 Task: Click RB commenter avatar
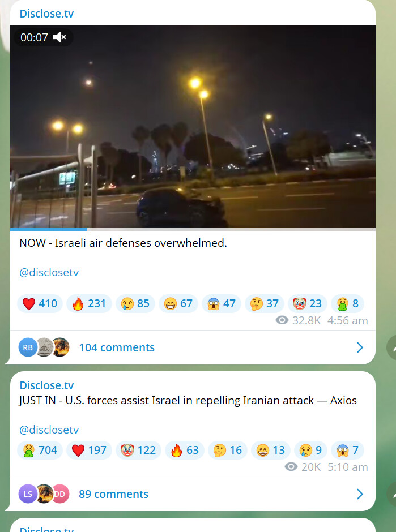tap(28, 347)
